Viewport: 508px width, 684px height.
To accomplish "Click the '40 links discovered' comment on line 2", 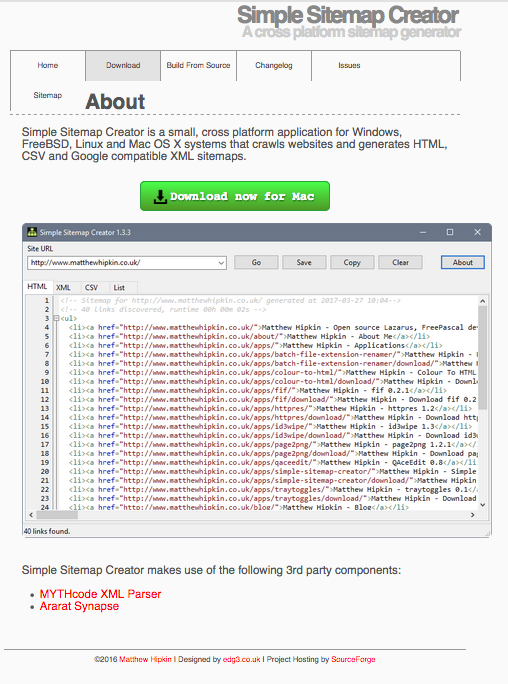I will 163,309.
